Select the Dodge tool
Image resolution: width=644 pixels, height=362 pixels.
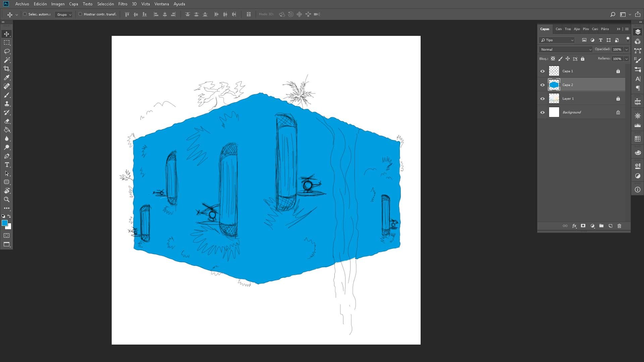[7, 147]
